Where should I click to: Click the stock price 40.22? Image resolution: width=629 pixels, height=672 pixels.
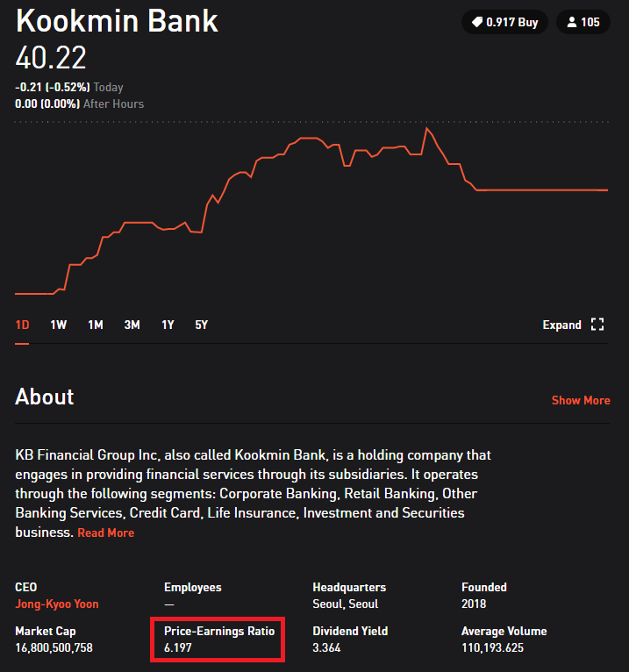point(51,58)
